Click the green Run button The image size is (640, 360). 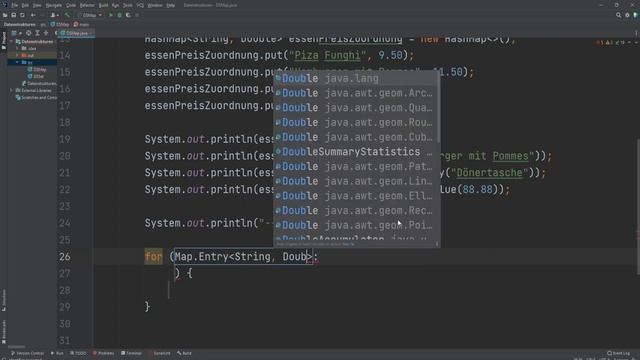[111, 15]
